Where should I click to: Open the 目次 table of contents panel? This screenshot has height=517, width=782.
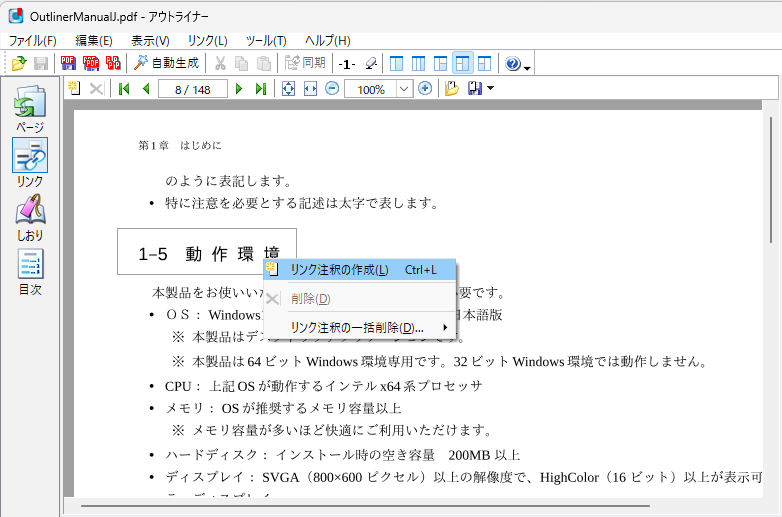pyautogui.click(x=30, y=272)
